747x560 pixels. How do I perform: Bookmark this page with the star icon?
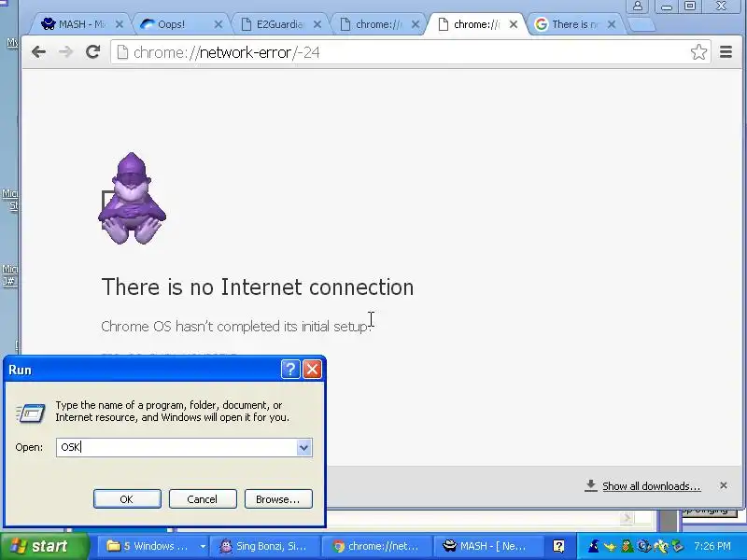(698, 52)
